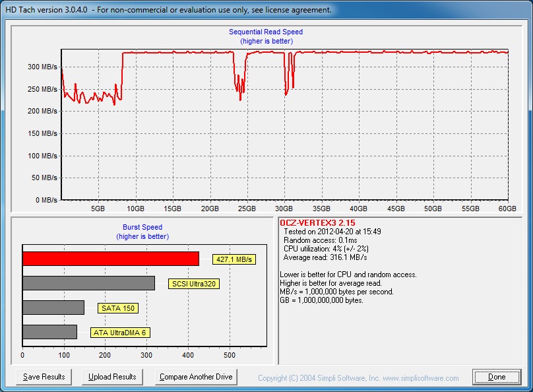This screenshot has width=533, height=392.
Task: Open Compare Another Drive
Action: coord(196,377)
